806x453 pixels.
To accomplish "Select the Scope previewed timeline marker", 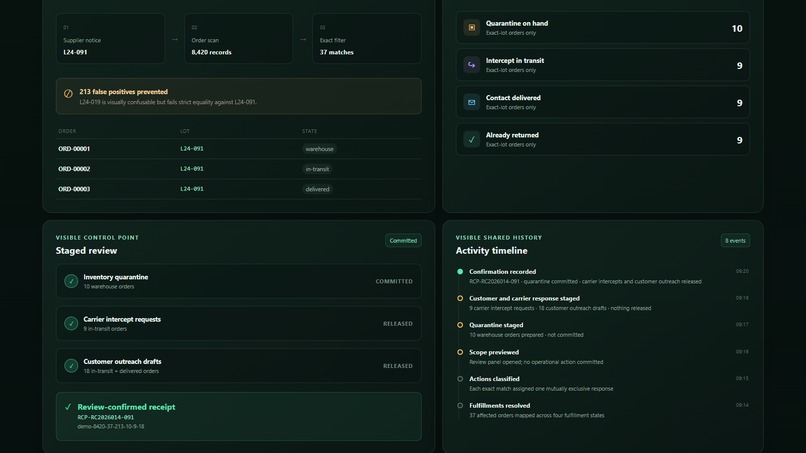I will [x=460, y=352].
